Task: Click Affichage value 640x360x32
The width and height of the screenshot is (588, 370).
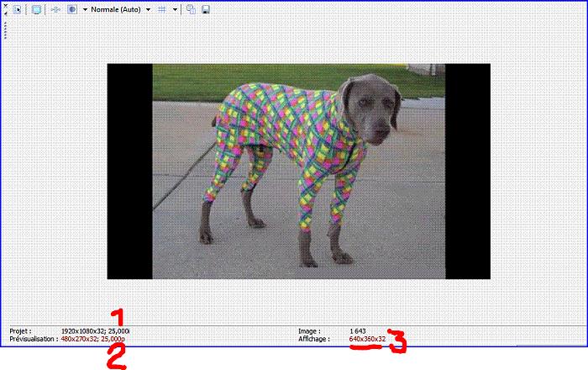Action: pos(367,339)
